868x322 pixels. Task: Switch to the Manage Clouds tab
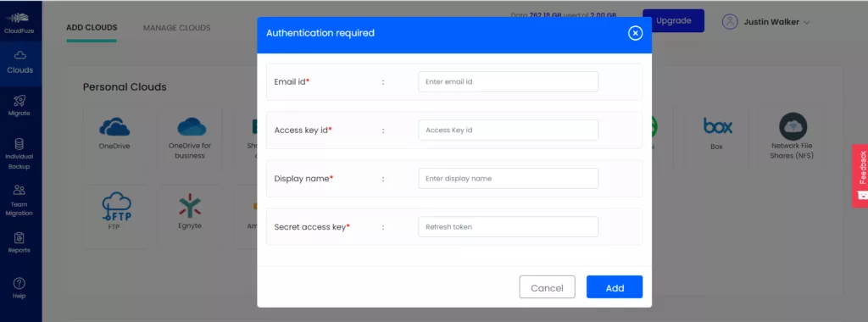click(176, 28)
